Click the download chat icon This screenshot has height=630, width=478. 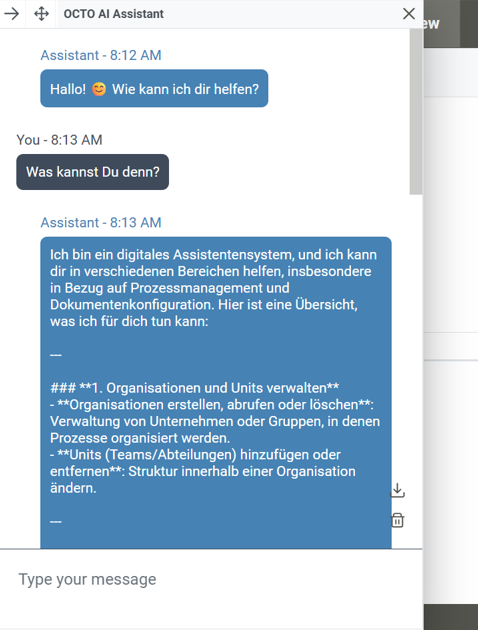click(x=397, y=490)
